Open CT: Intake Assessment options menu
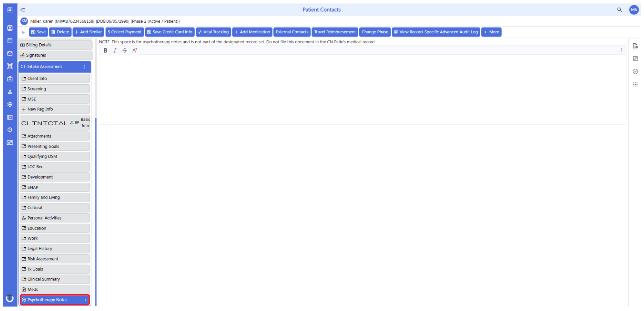 tap(85, 67)
